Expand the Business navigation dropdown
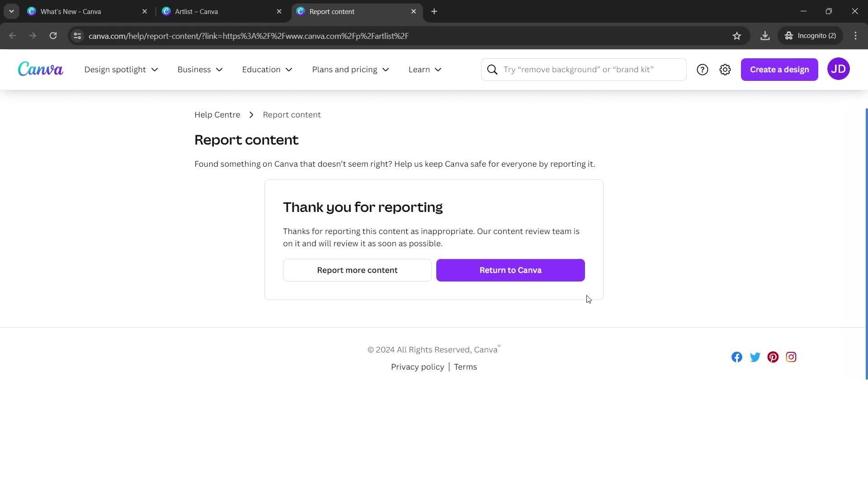The width and height of the screenshot is (868, 488). tap(200, 69)
